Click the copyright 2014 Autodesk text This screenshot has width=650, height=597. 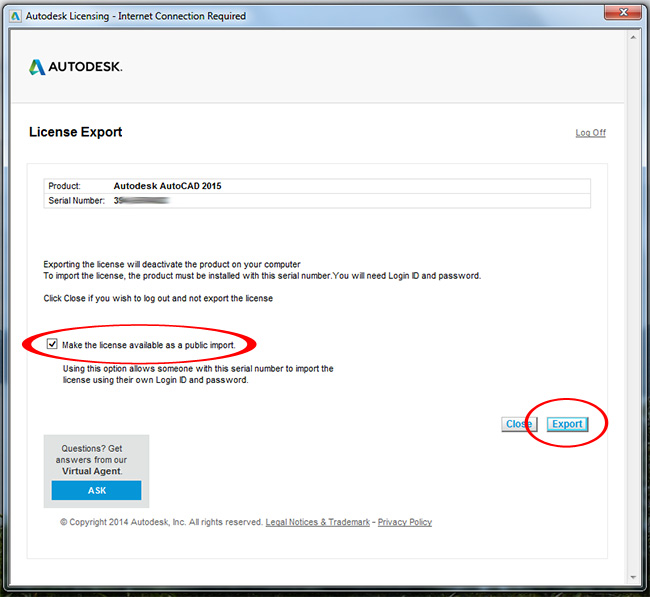coord(161,522)
